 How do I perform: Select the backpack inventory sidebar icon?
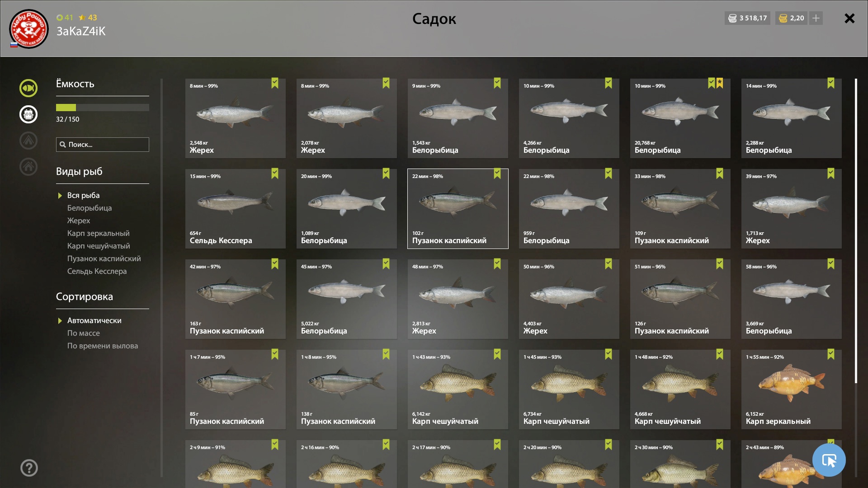[28, 114]
